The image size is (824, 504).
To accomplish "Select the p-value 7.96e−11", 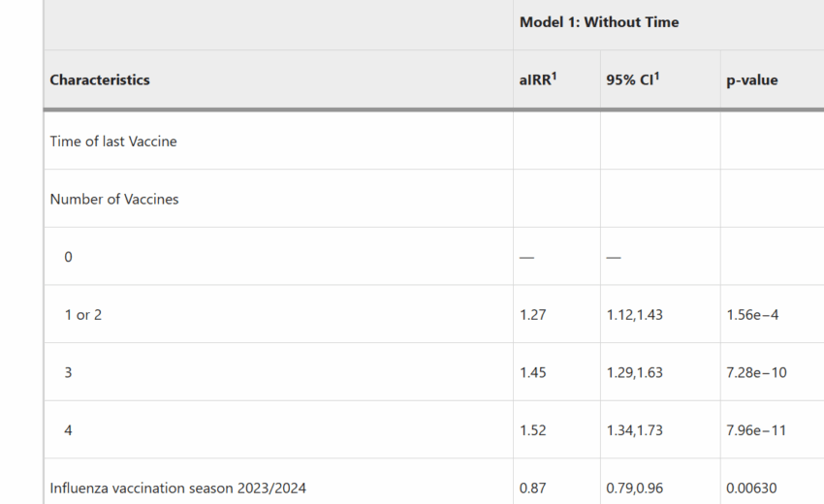I will pos(756,430).
